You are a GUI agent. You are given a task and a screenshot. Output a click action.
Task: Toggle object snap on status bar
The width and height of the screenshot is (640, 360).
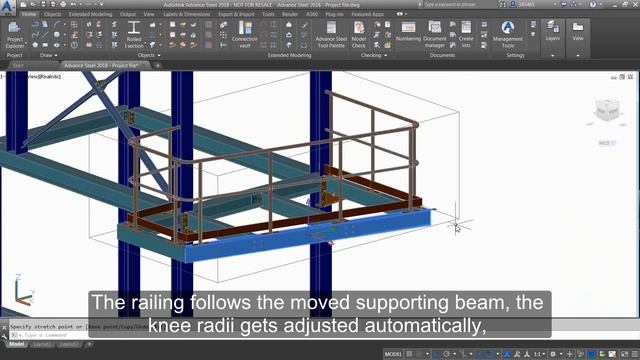489,354
